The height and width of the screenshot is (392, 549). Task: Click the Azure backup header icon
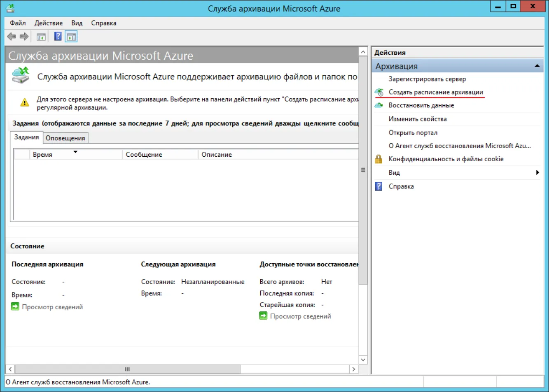(21, 76)
